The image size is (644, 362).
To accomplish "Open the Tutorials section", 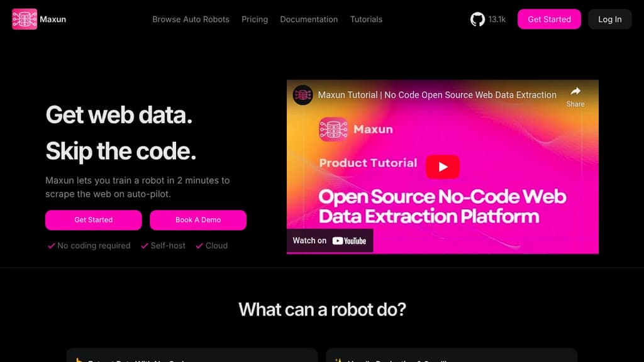I will click(x=366, y=19).
